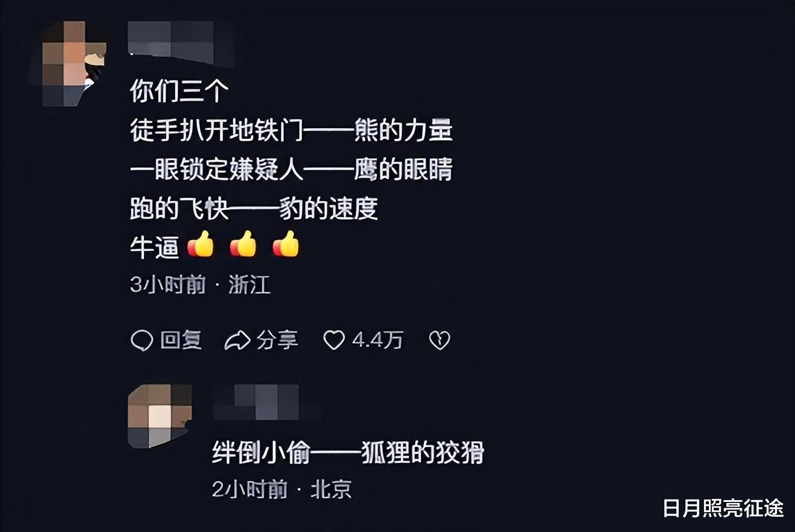Click the 回复 label under the comment

click(181, 341)
